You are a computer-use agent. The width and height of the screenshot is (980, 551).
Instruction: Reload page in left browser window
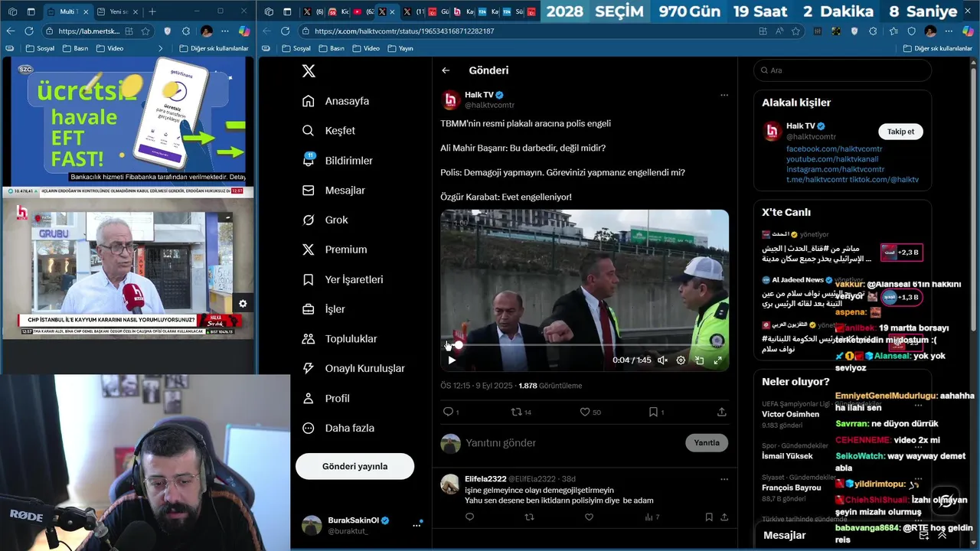pyautogui.click(x=29, y=31)
